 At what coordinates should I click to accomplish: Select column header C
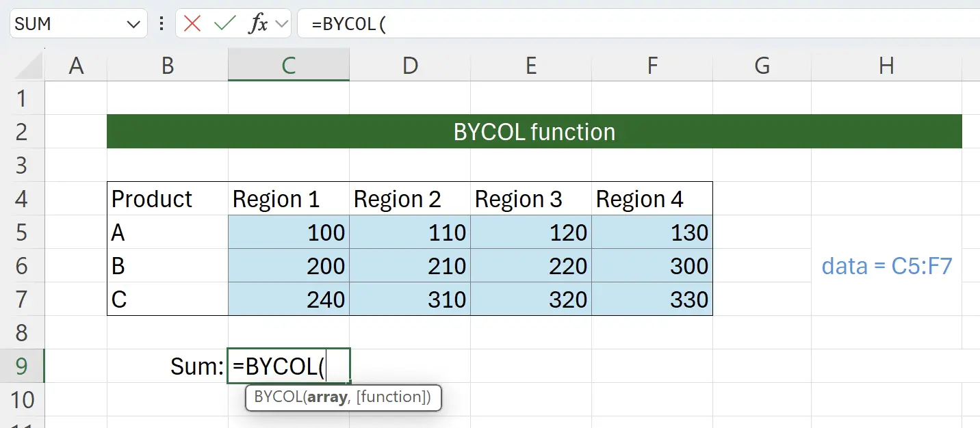click(288, 65)
